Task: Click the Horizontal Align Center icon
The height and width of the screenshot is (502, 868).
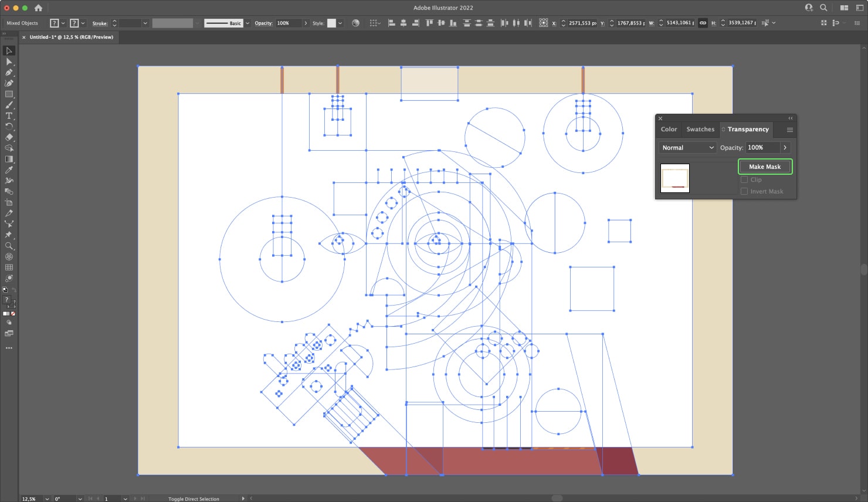Action: (403, 23)
